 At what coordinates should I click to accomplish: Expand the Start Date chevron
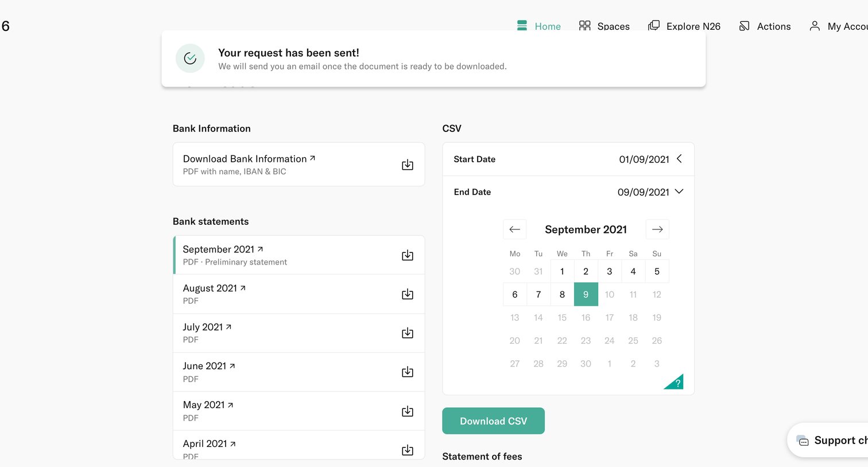tap(679, 159)
